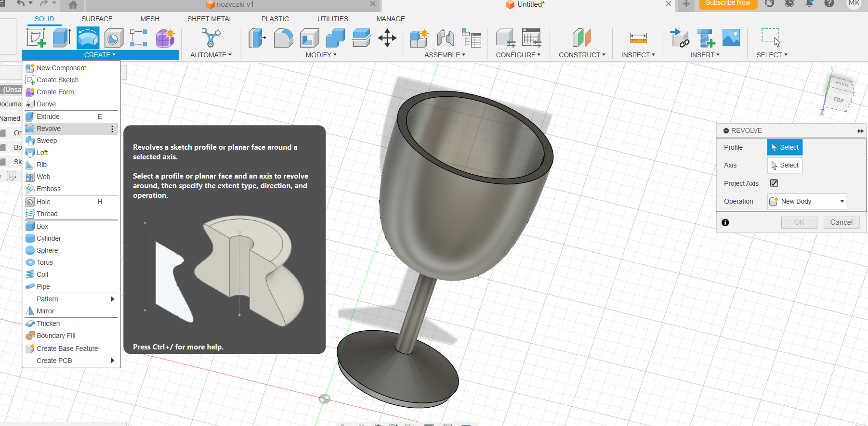The image size is (868, 426).
Task: Expand the SELECT dropdown
Action: click(772, 55)
